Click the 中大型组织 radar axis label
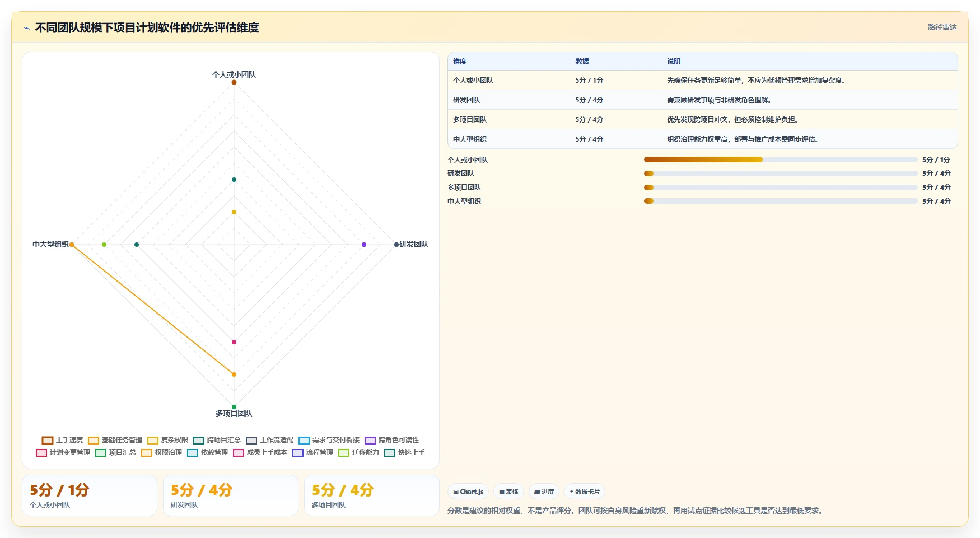 [50, 244]
